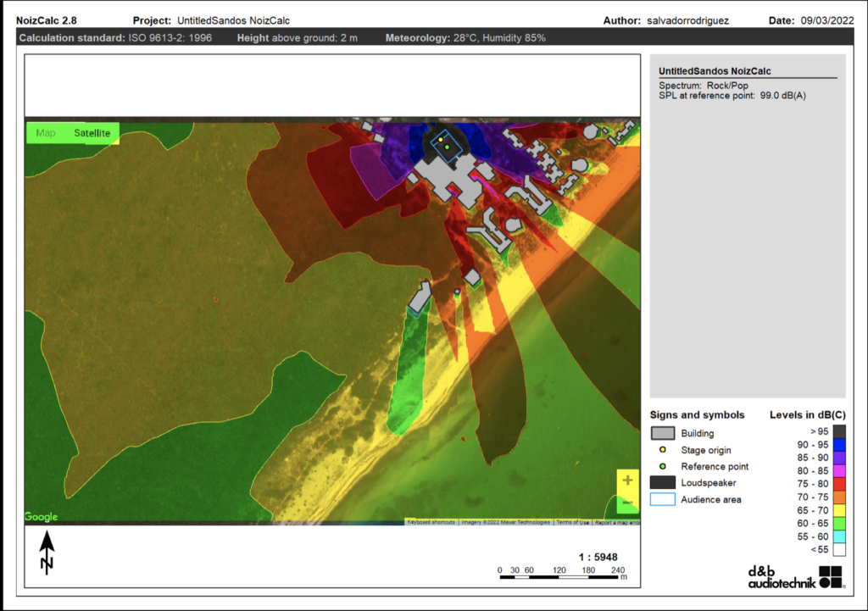Click the Audience area legend rectangle

(x=662, y=499)
